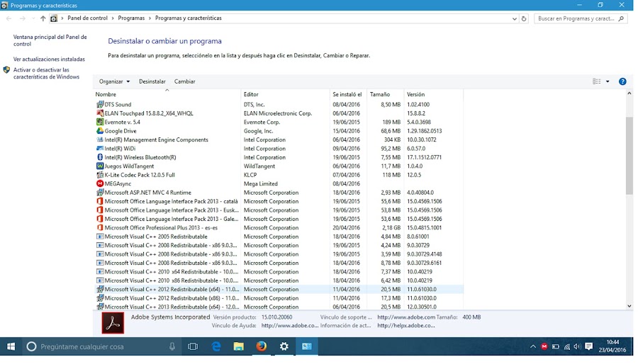Click Office Language Interface Pack català icon
The width and height of the screenshot is (638, 364).
tap(100, 202)
